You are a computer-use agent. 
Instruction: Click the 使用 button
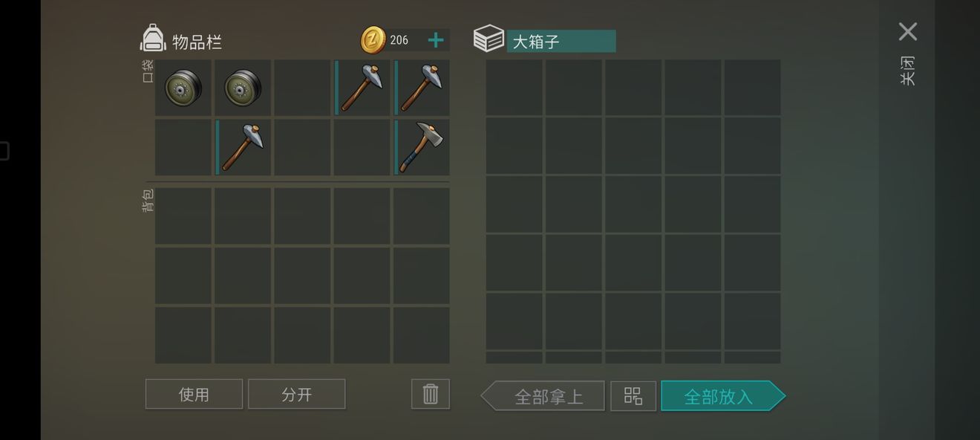194,394
